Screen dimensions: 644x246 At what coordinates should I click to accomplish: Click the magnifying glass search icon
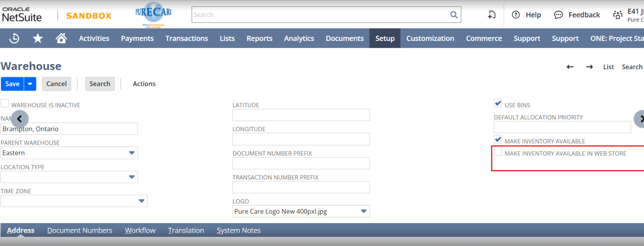[454, 15]
